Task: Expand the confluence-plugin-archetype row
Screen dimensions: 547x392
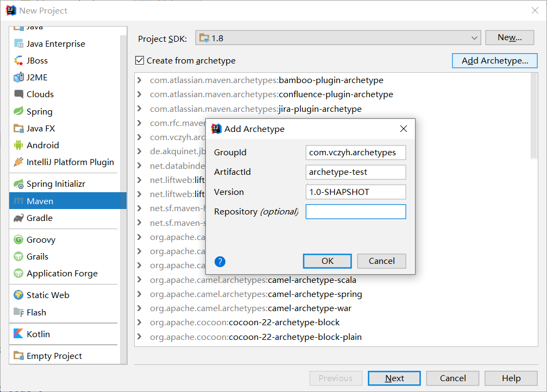Action: (140, 94)
